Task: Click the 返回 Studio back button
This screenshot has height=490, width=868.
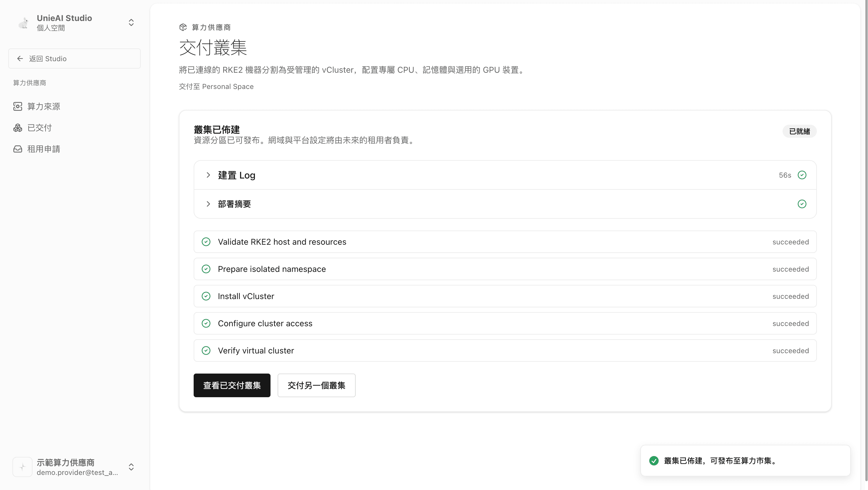Action: click(x=75, y=59)
